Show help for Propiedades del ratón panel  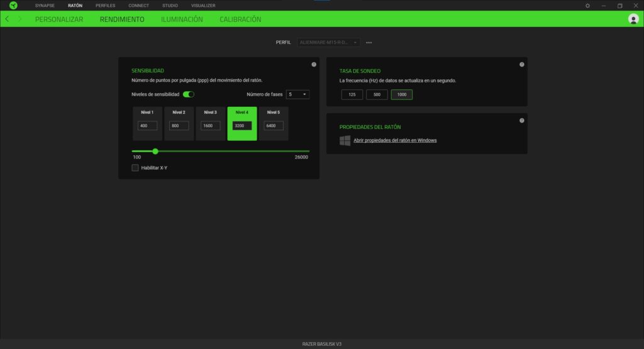521,121
